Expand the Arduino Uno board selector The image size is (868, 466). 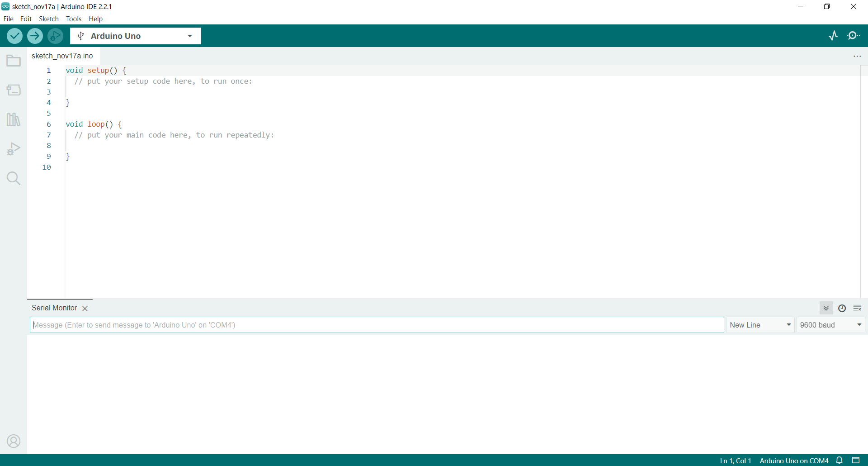point(136,36)
